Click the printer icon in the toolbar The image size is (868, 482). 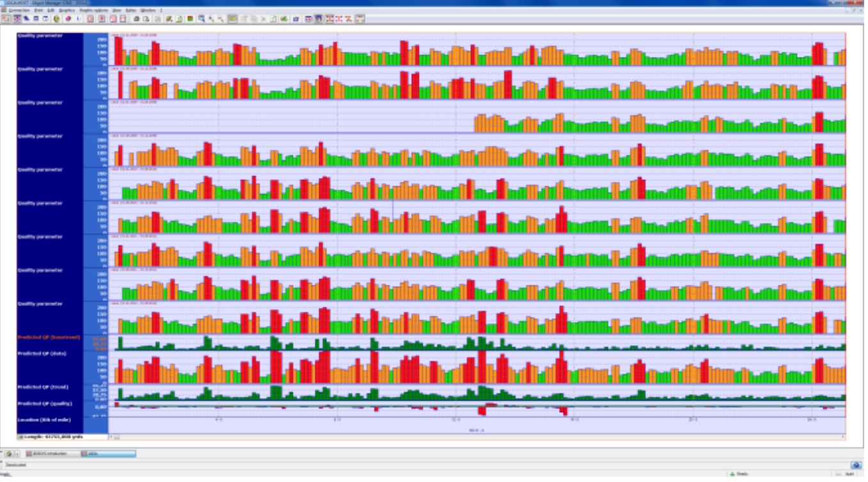coord(136,19)
